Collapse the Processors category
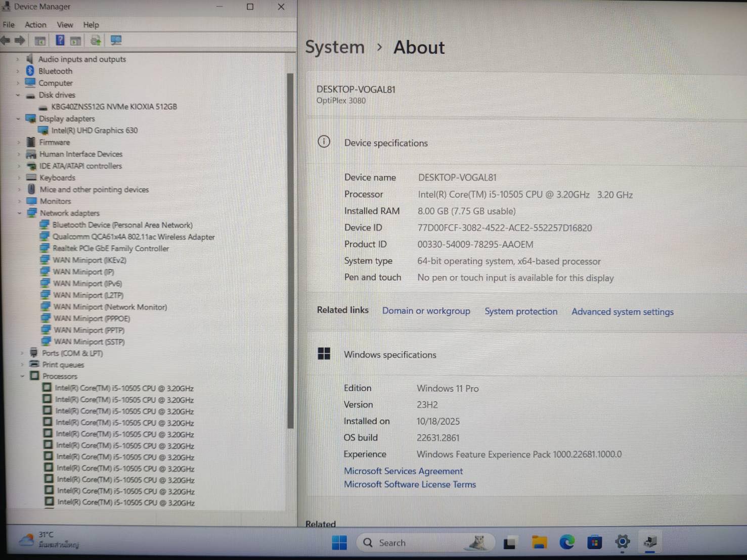The width and height of the screenshot is (747, 560). point(22,376)
